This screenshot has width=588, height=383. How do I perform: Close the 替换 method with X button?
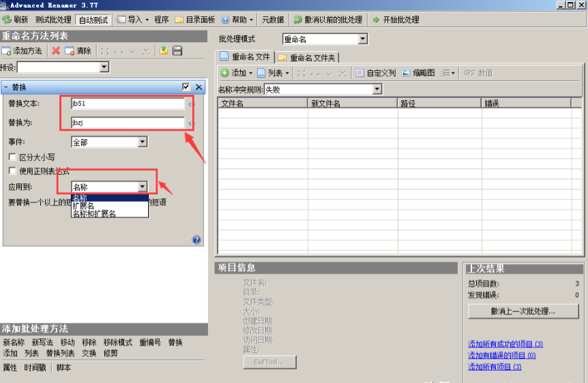click(199, 87)
